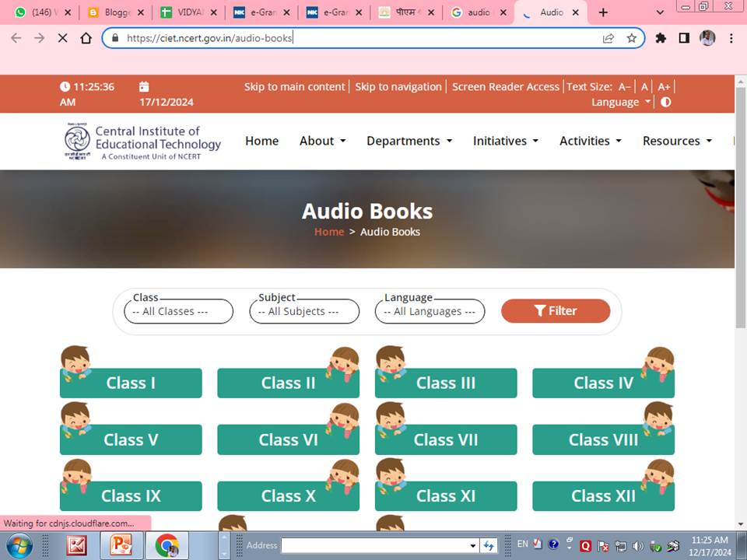Screen dimensions: 747x560
Task: Stop page loading with X button
Action: pyautogui.click(x=62, y=38)
